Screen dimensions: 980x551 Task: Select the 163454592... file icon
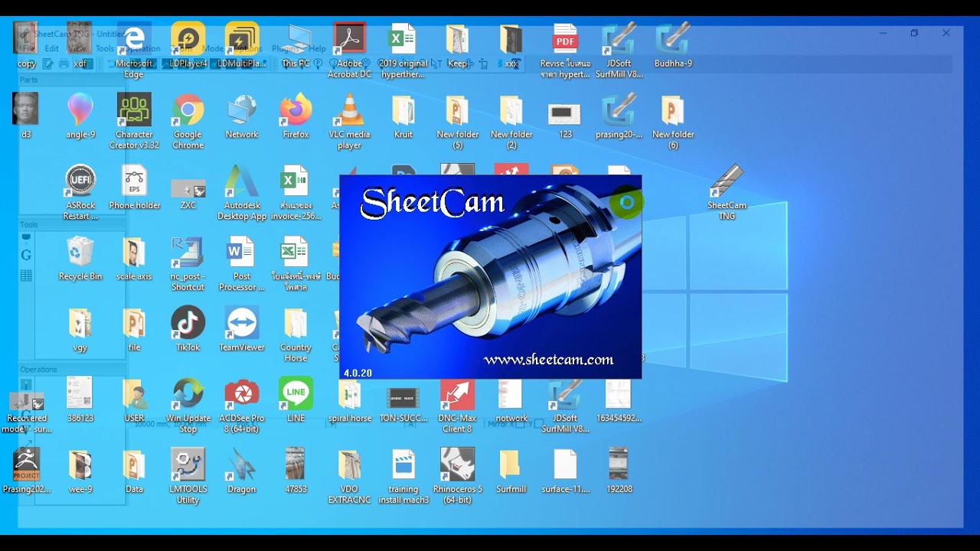pos(619,400)
